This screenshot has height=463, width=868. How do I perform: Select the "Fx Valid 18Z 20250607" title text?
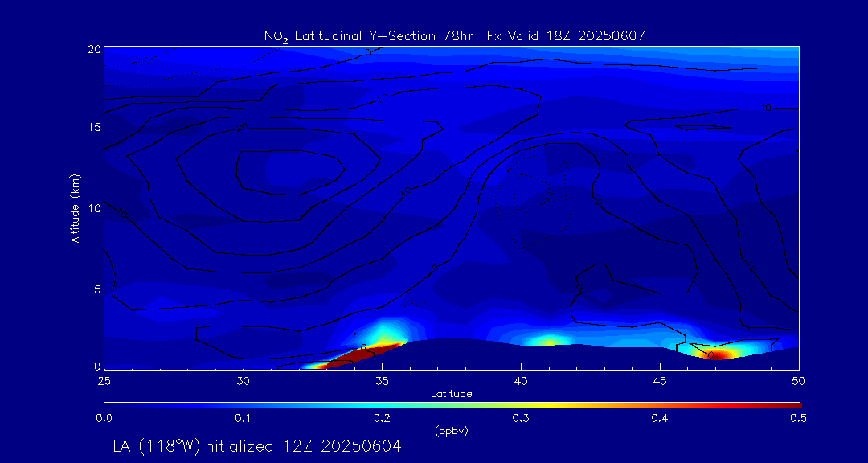[566, 36]
